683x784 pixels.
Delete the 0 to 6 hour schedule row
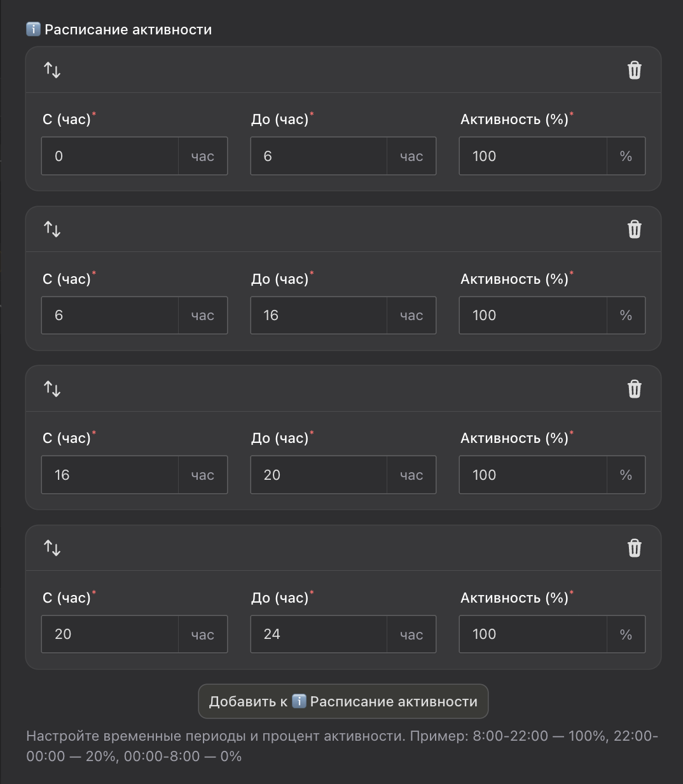[634, 70]
